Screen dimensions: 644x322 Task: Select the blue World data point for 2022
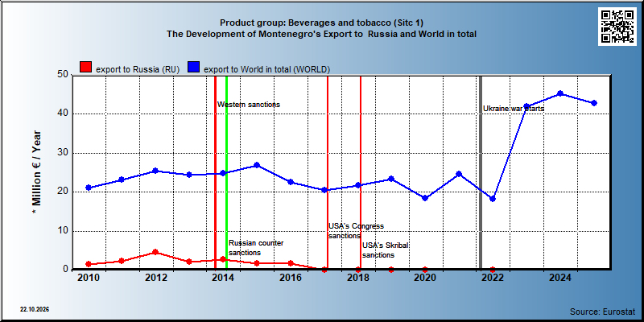coord(493,199)
